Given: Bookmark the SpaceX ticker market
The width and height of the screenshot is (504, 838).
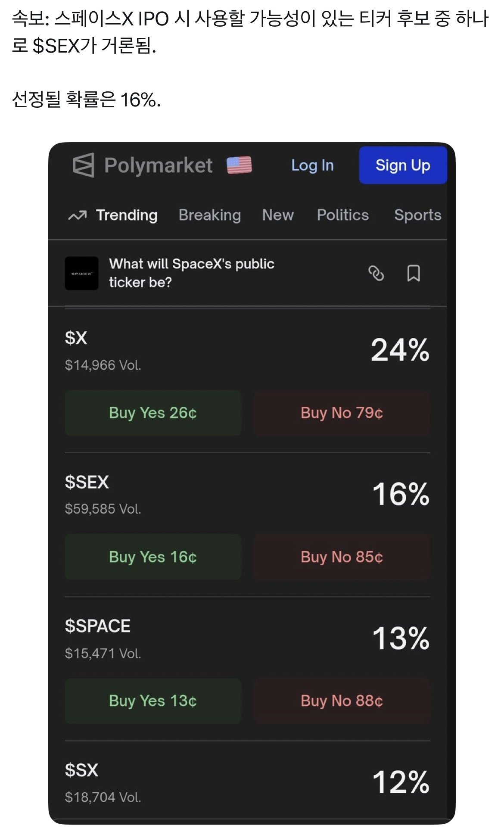Looking at the screenshot, I should click(x=414, y=273).
